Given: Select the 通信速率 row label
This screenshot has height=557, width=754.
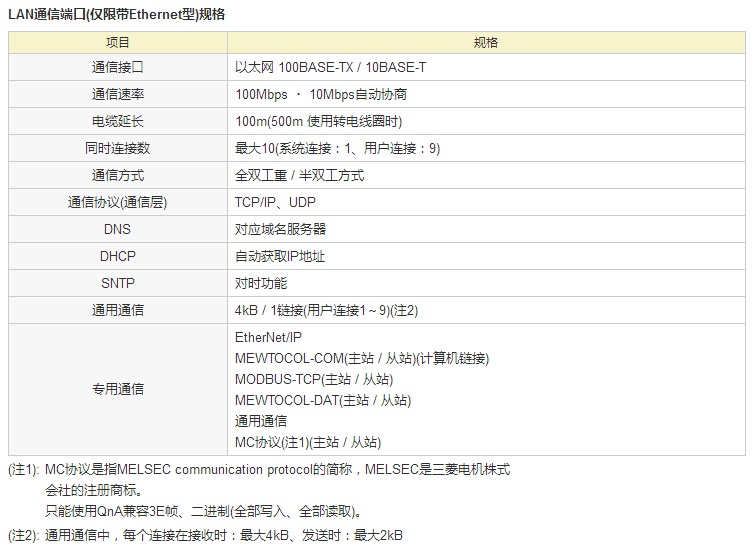Looking at the screenshot, I should (x=118, y=94).
